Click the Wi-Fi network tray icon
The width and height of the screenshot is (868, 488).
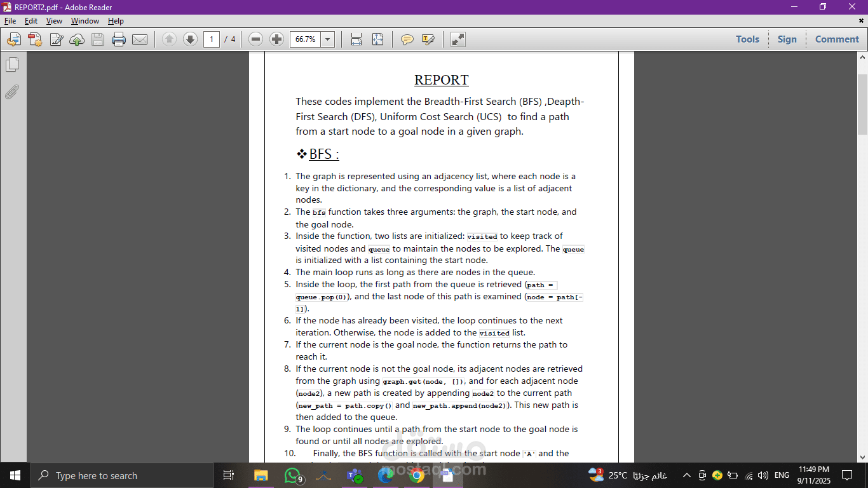749,475
